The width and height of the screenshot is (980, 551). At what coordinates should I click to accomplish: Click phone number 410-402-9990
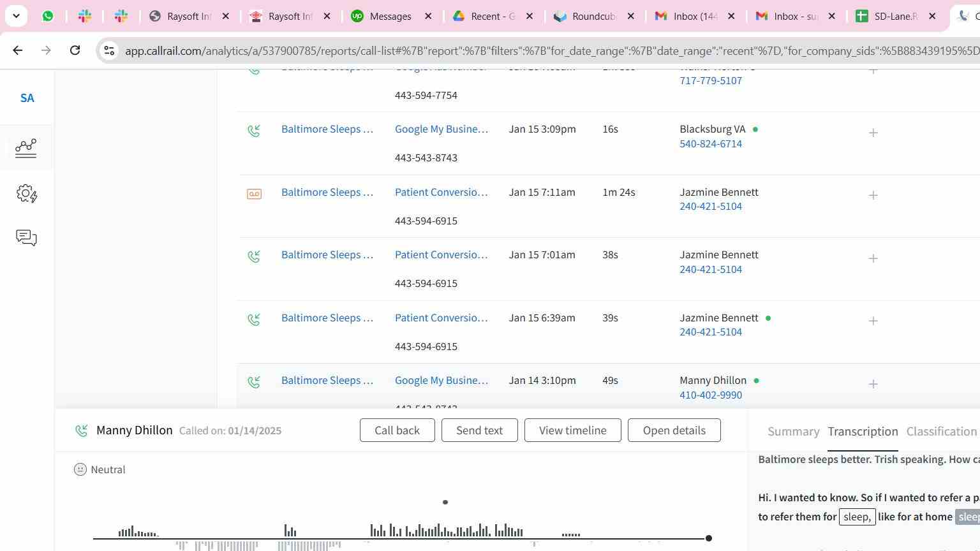click(x=711, y=395)
